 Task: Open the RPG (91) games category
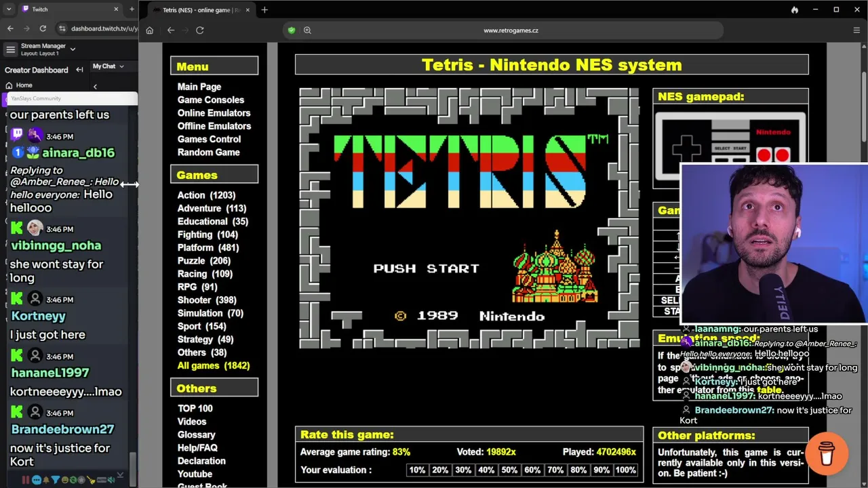pos(197,287)
